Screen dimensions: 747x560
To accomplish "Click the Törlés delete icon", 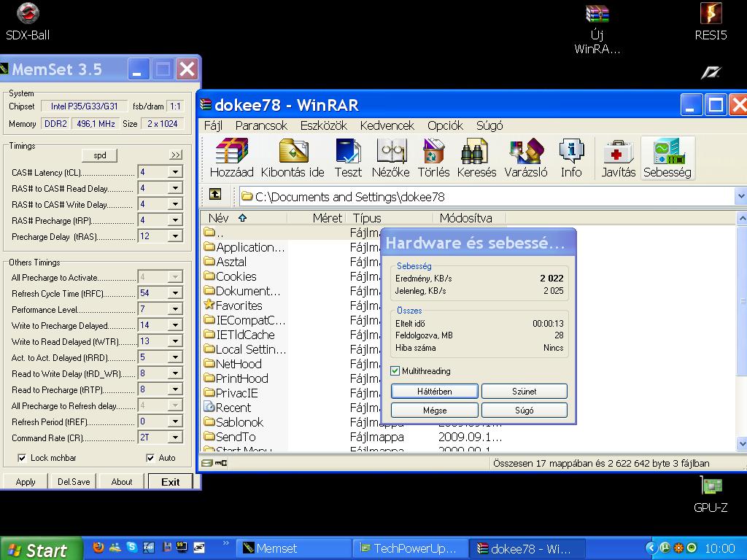I will tap(433, 157).
